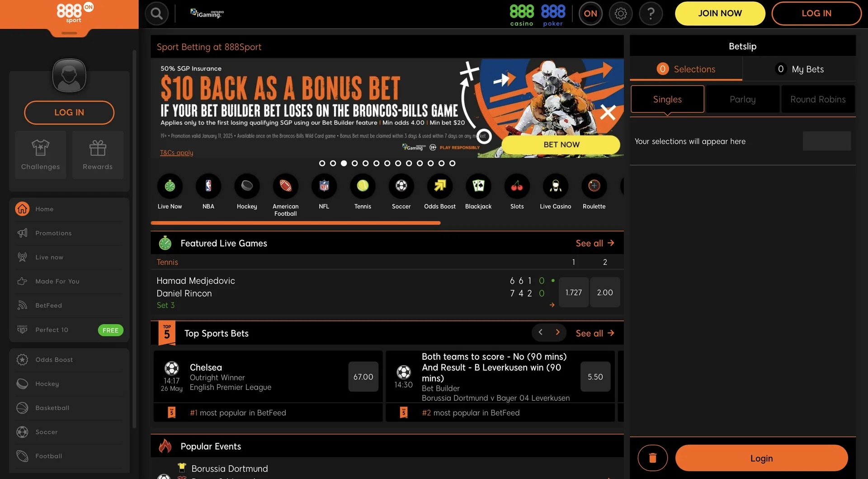This screenshot has height=479, width=868.
Task: Pick Rincon odds 2.00
Action: click(x=605, y=292)
